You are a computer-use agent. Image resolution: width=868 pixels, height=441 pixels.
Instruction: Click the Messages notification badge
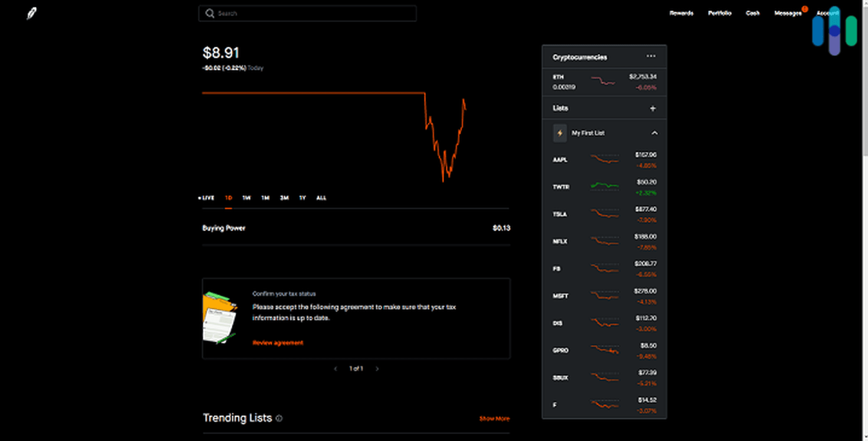[805, 9]
